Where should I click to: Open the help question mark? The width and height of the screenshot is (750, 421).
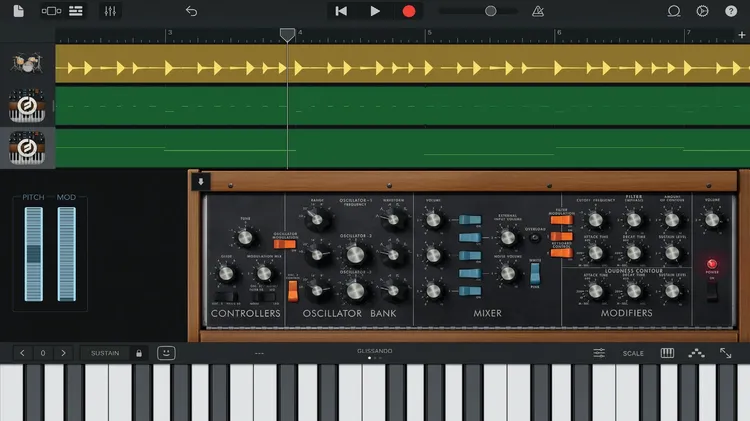(x=731, y=11)
